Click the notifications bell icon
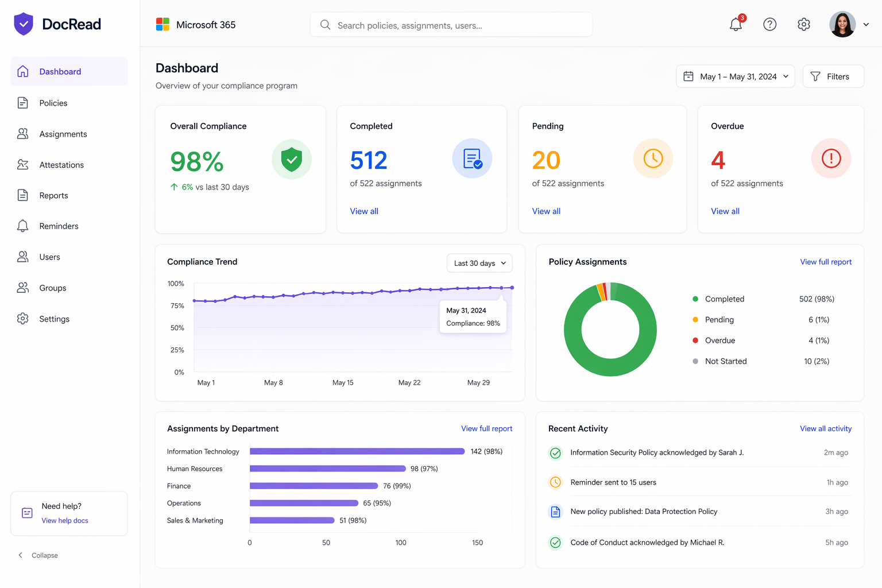Image resolution: width=882 pixels, height=588 pixels. coord(736,25)
